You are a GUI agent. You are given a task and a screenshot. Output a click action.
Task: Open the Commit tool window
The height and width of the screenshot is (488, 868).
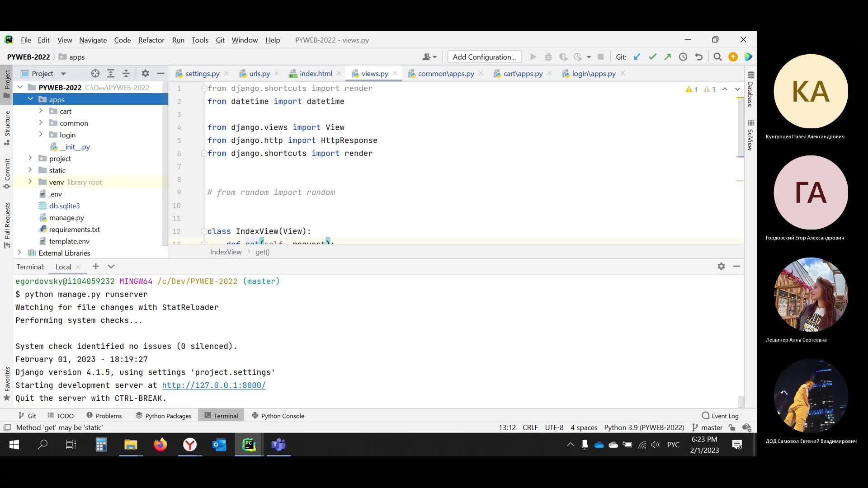coord(7,174)
